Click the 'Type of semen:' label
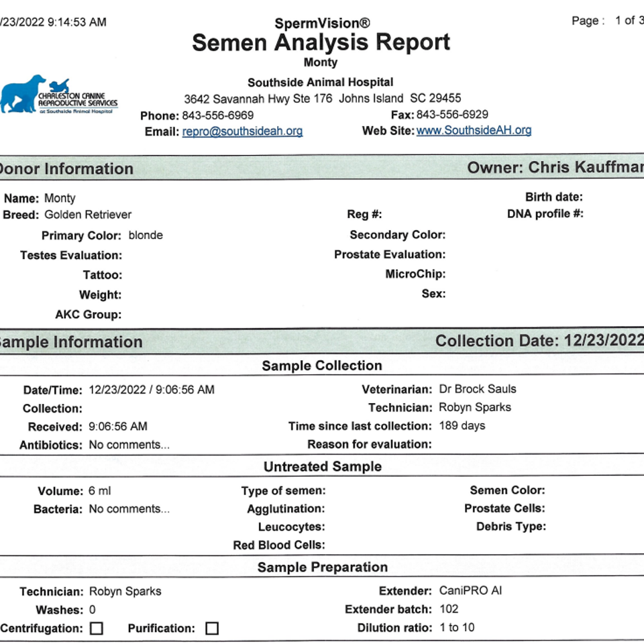The width and height of the screenshot is (644, 644). point(283,490)
